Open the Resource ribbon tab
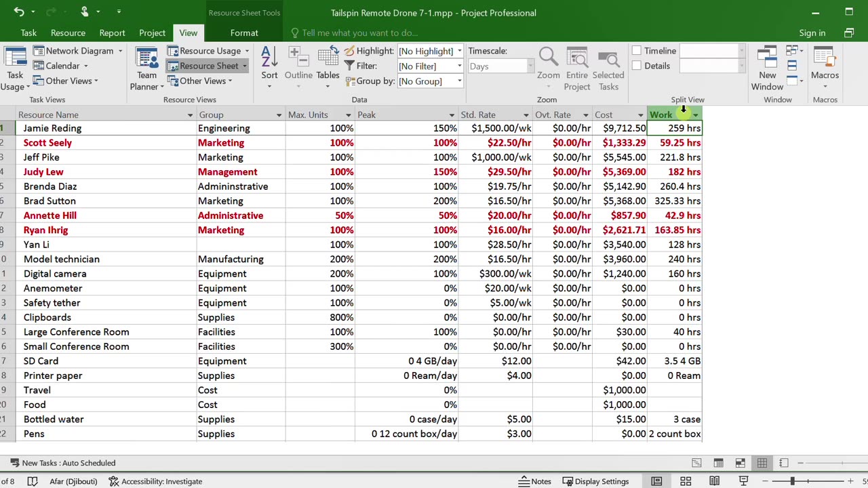The image size is (868, 488). (x=68, y=33)
